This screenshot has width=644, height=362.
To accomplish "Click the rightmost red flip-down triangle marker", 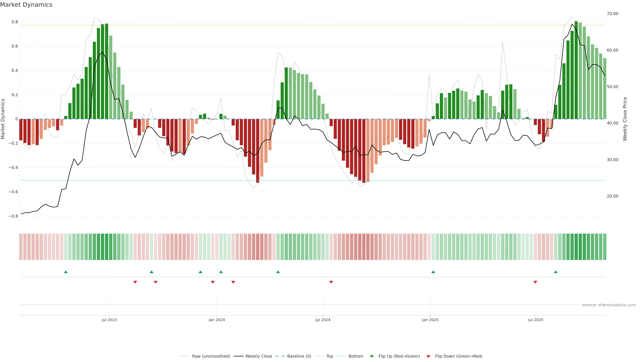I will pyautogui.click(x=535, y=282).
